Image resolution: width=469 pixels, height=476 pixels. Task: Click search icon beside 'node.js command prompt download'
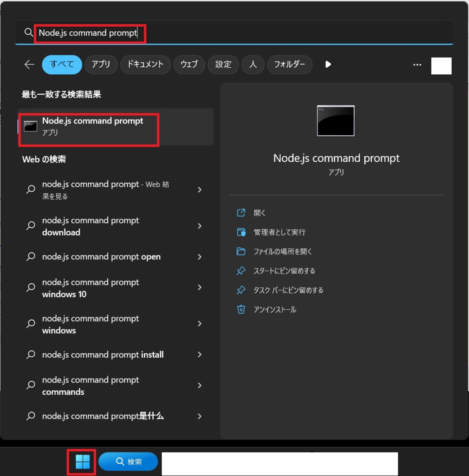(x=31, y=226)
